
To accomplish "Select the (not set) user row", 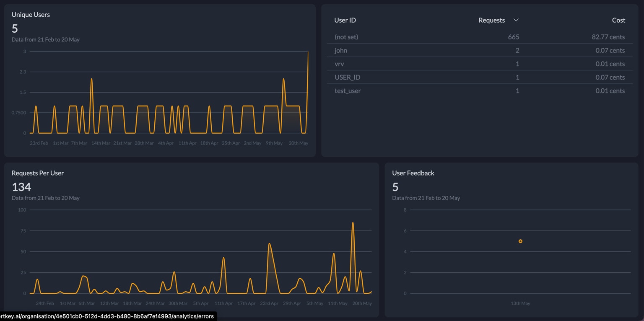I will (480, 37).
